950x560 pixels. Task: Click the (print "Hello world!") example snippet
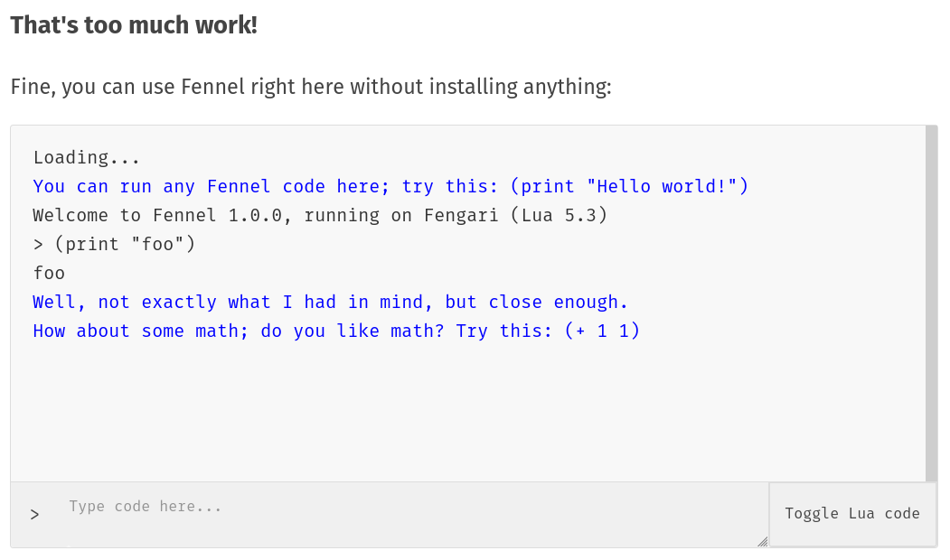pyautogui.click(x=629, y=187)
